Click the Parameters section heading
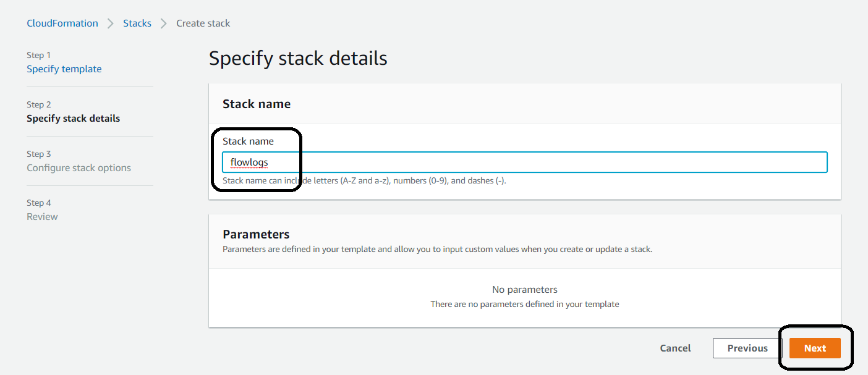Image resolution: width=868 pixels, height=375 pixels. pos(256,235)
